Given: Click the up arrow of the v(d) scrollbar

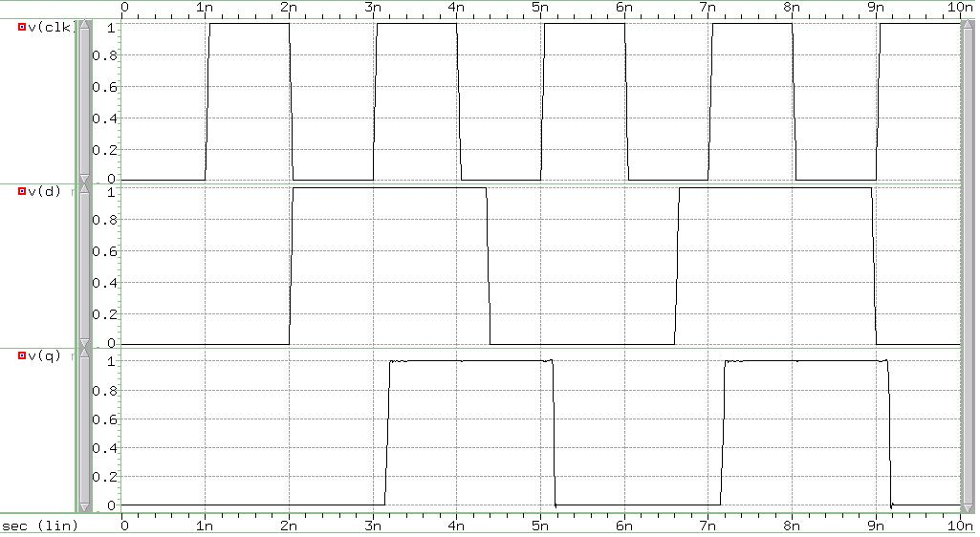Looking at the screenshot, I should (x=85, y=188).
